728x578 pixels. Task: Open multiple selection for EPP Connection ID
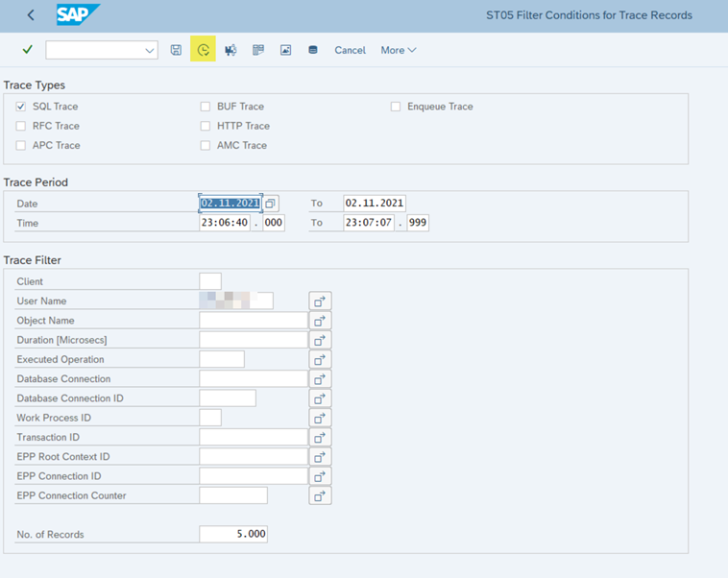pyautogui.click(x=320, y=477)
